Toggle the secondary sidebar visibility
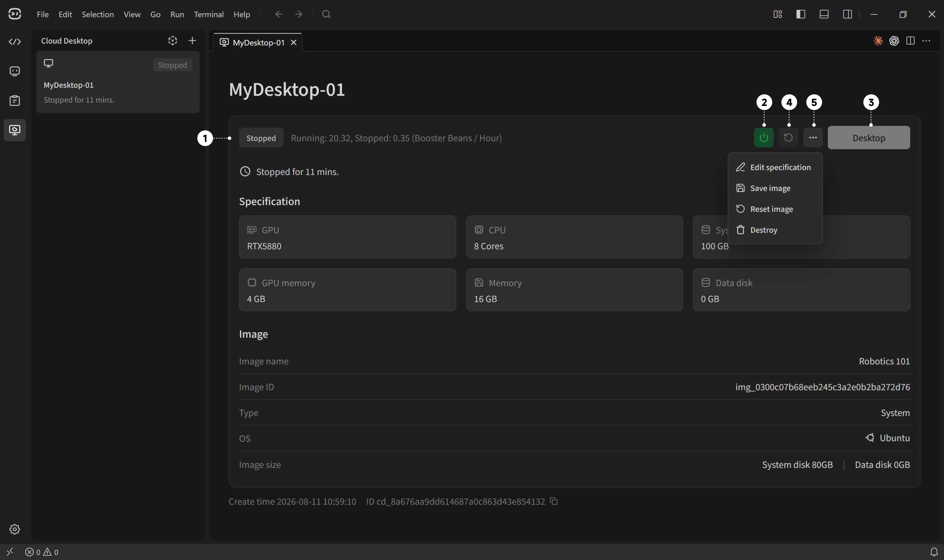The height and width of the screenshot is (560, 944). coord(847,14)
